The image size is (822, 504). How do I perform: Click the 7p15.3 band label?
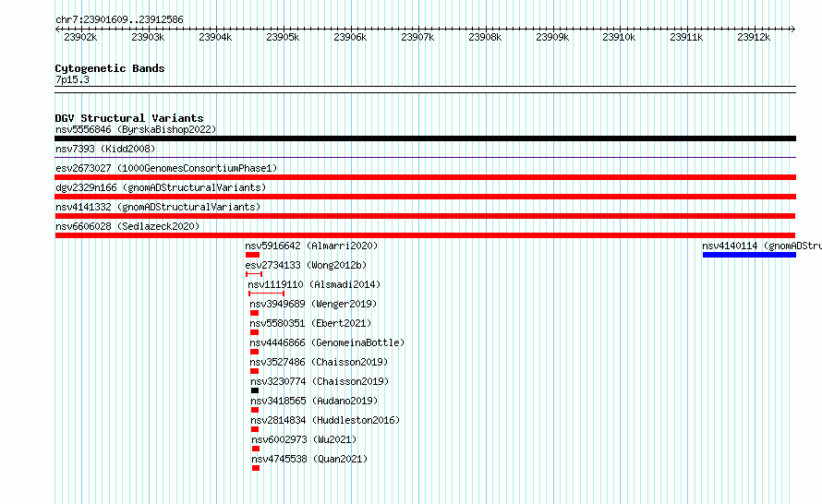(72, 79)
